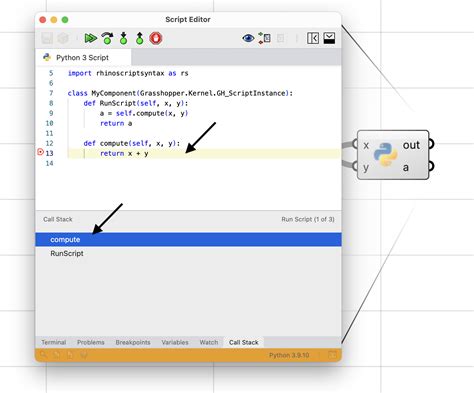474x393 pixels.
Task: Stop debugging with the red stop icon
Action: (156, 38)
